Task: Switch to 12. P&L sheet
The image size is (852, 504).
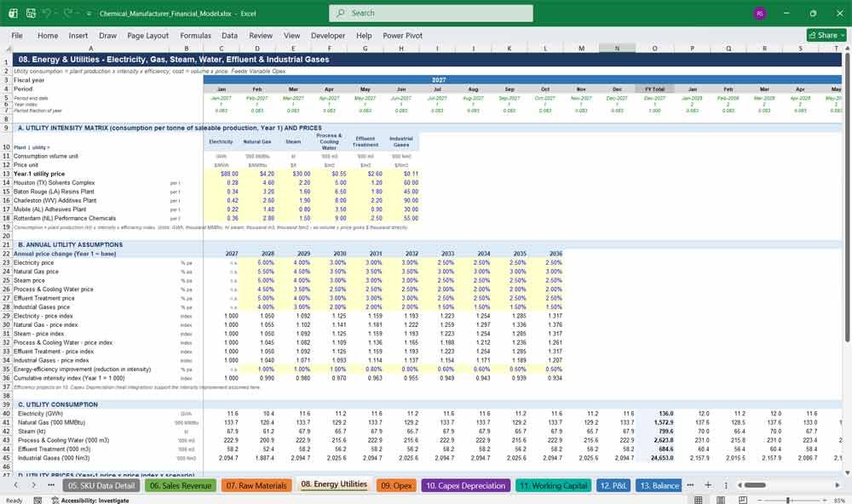Action: pos(613,485)
